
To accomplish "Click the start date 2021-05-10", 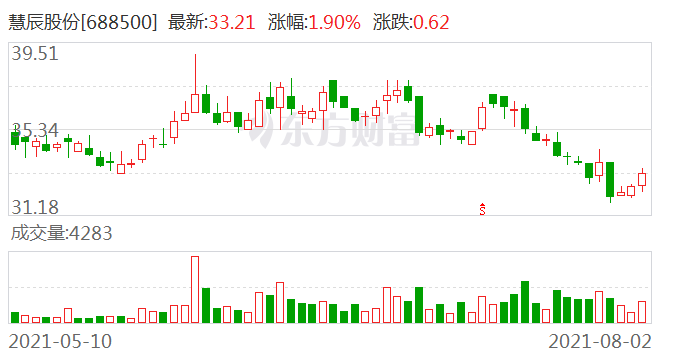I will click(60, 341).
